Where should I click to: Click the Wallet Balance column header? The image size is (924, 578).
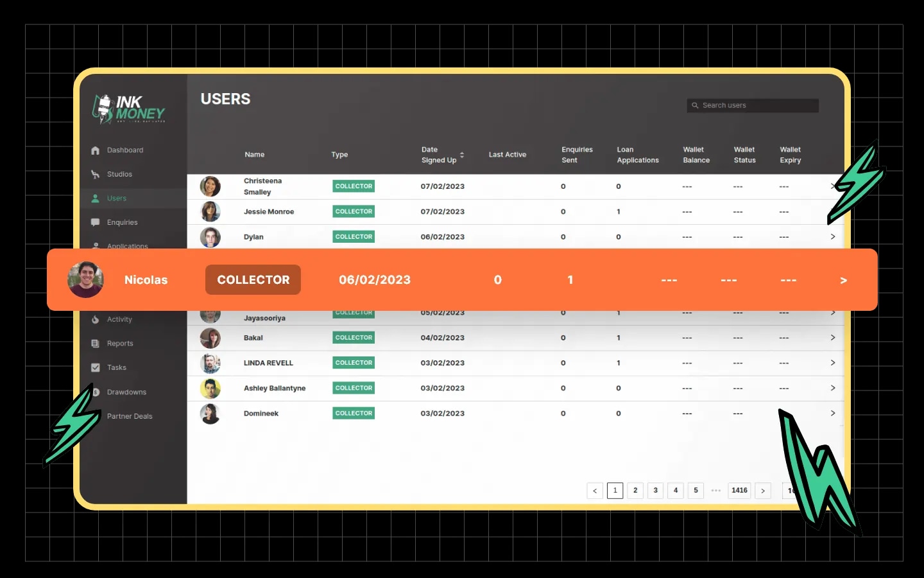696,155
